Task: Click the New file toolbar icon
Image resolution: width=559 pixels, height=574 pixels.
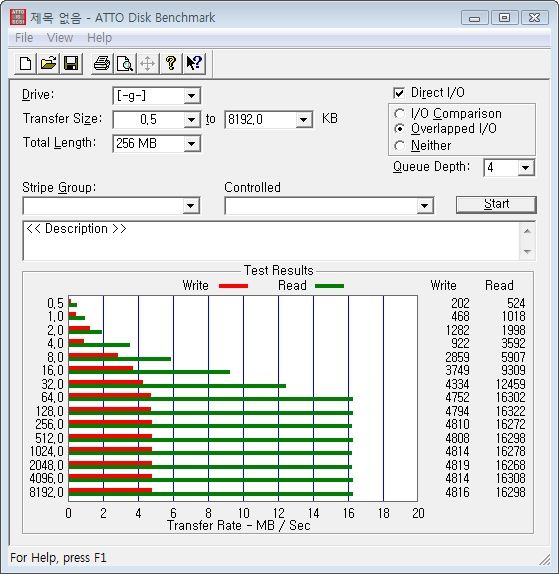Action: [x=25, y=64]
